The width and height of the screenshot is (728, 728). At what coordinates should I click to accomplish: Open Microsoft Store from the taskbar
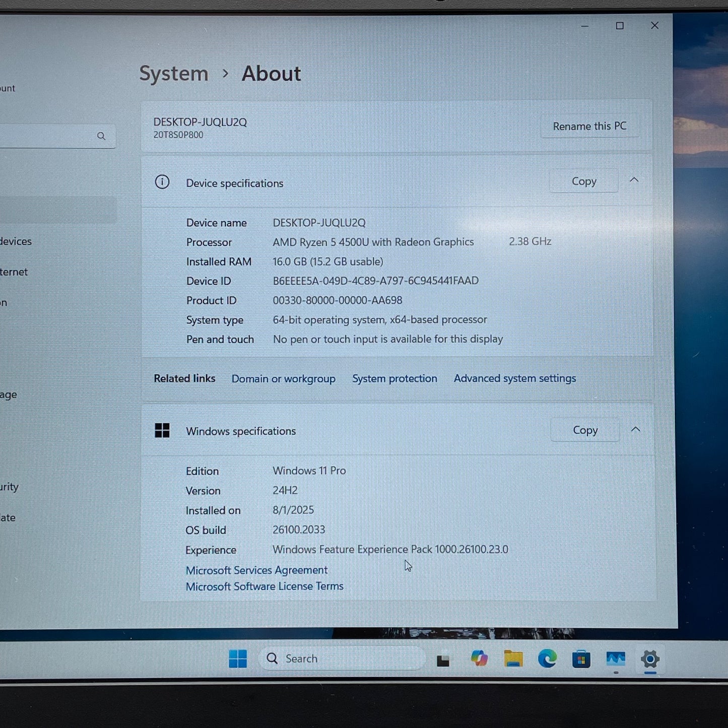tap(581, 659)
